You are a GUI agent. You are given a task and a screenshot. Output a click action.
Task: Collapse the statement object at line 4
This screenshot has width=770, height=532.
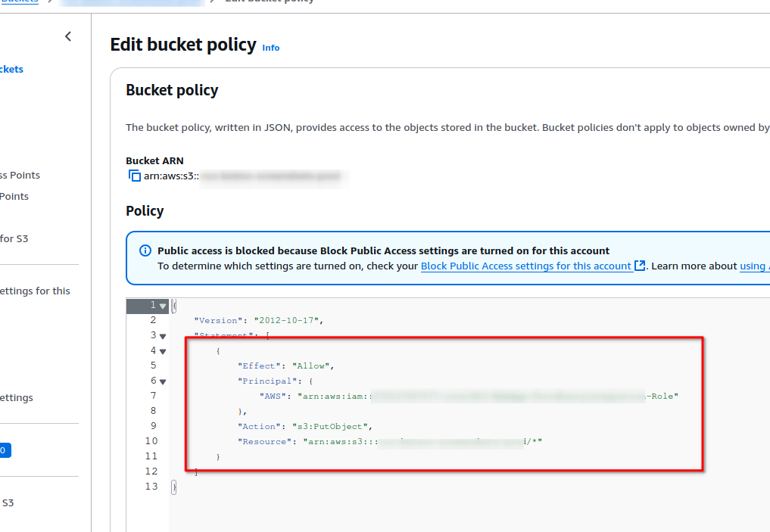pos(163,351)
